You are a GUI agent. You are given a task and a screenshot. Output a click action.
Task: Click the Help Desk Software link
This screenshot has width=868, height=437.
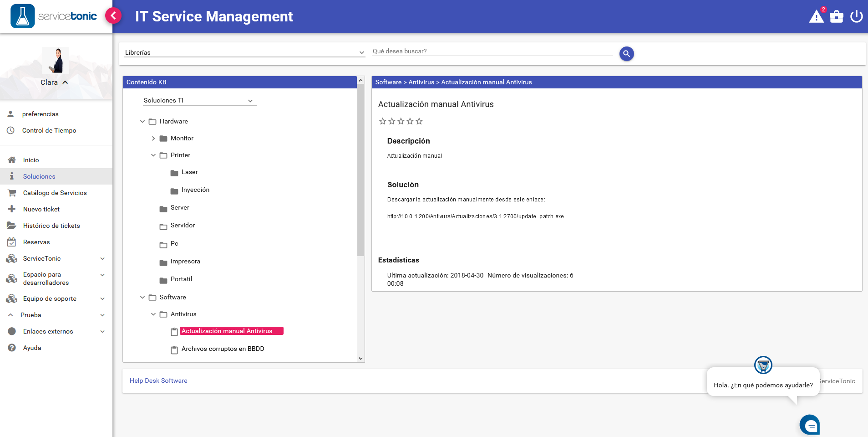coord(158,380)
